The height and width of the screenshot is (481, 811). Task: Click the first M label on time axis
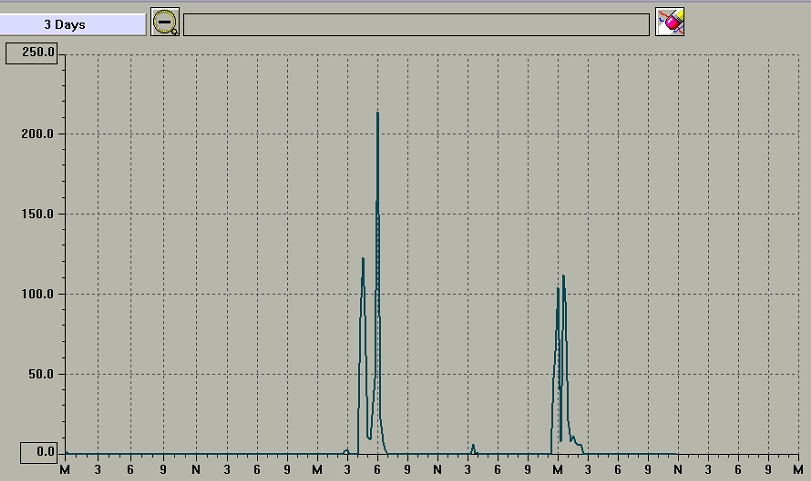(x=66, y=469)
